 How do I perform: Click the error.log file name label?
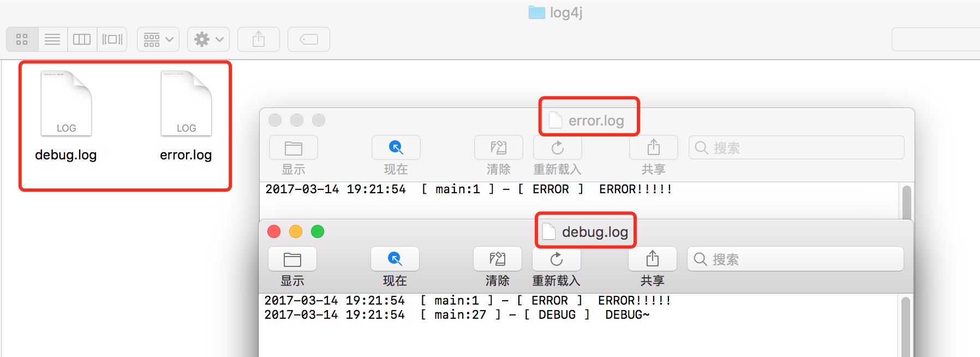[x=186, y=155]
